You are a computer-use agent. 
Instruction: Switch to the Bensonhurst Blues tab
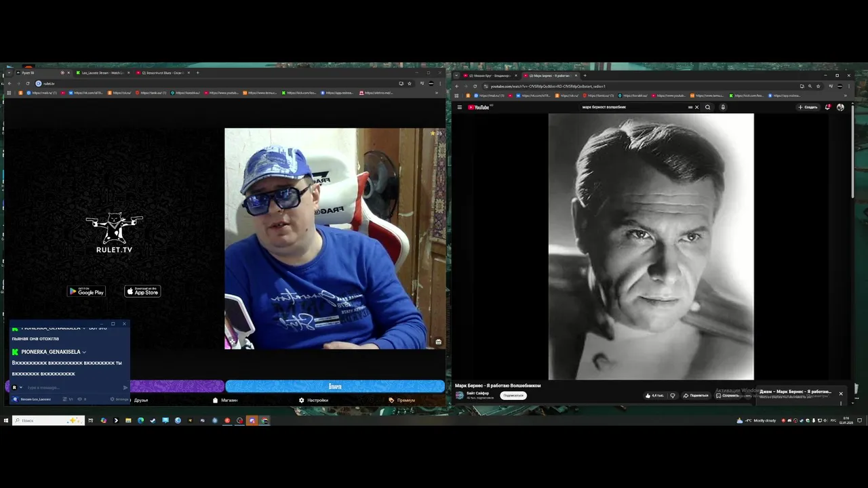tap(163, 73)
